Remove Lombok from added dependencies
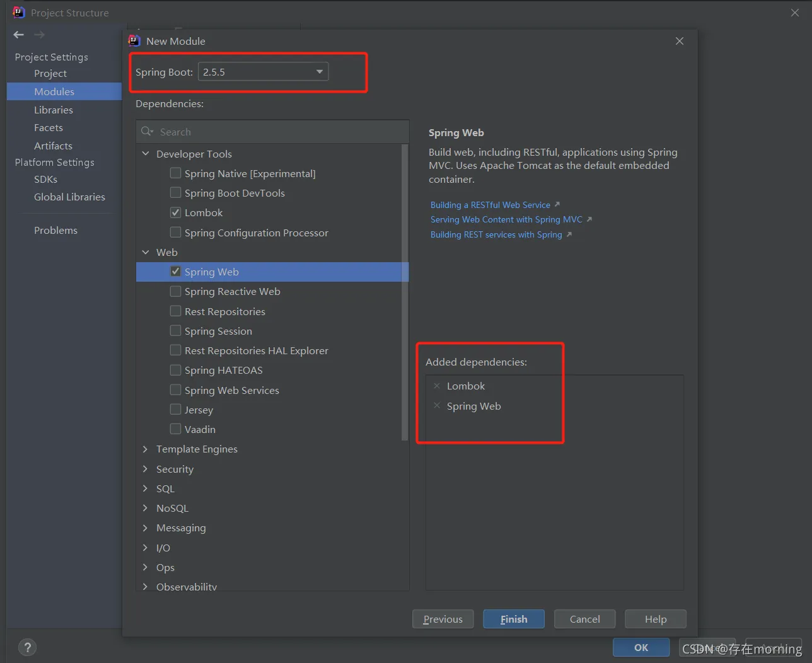 tap(437, 386)
